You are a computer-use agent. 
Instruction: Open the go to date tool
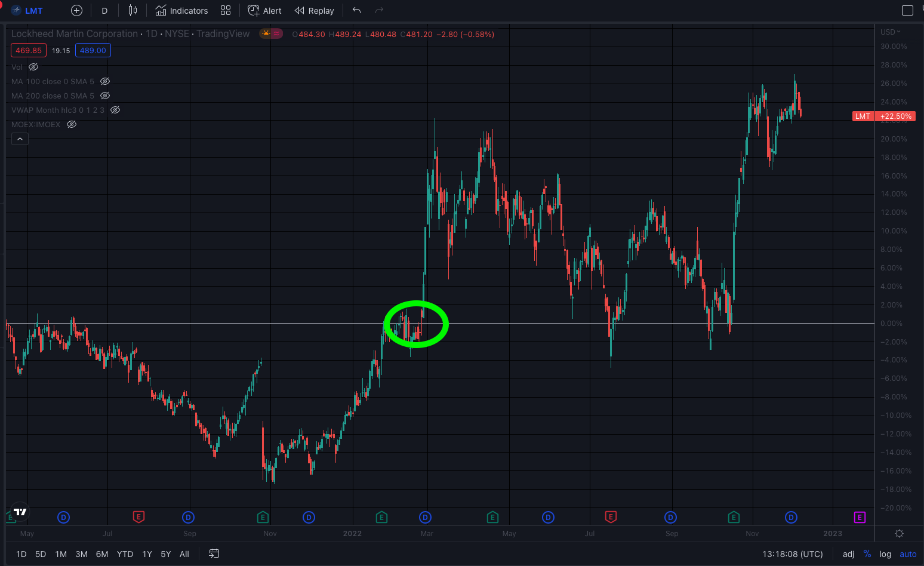[x=214, y=554]
